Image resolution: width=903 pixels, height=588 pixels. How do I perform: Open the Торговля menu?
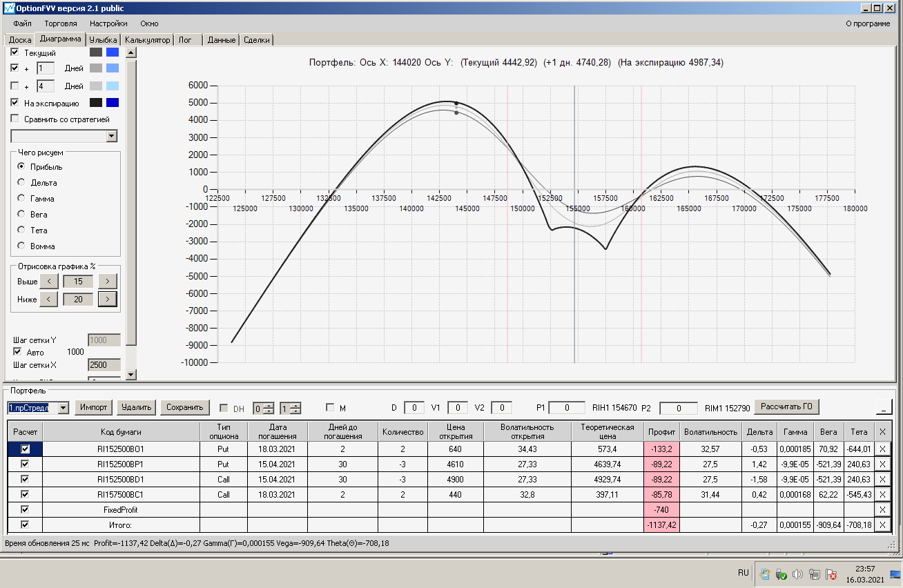(61, 23)
